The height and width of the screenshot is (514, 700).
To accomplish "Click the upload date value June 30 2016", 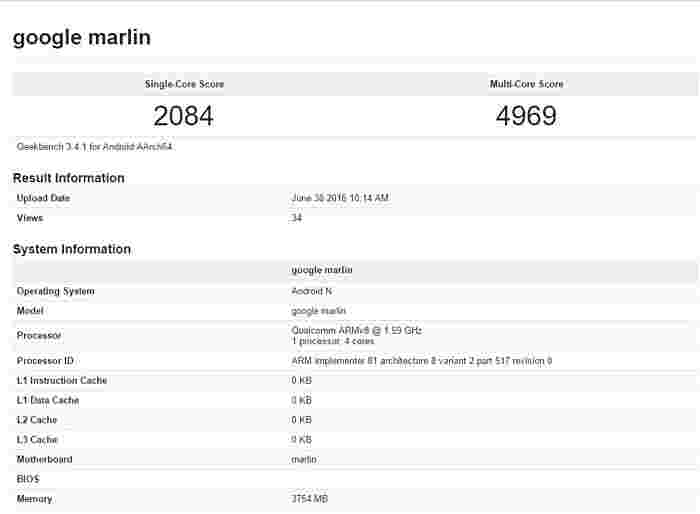I will [340, 198].
